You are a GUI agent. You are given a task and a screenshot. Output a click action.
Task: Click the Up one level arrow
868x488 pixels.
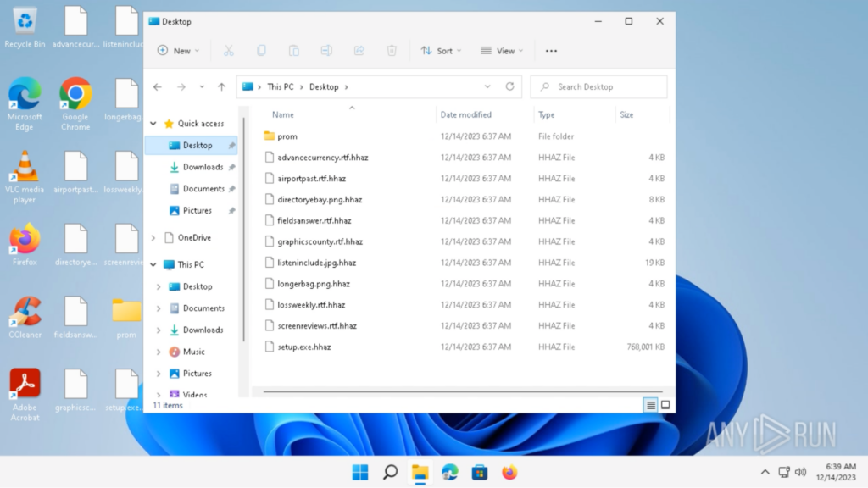coord(221,86)
